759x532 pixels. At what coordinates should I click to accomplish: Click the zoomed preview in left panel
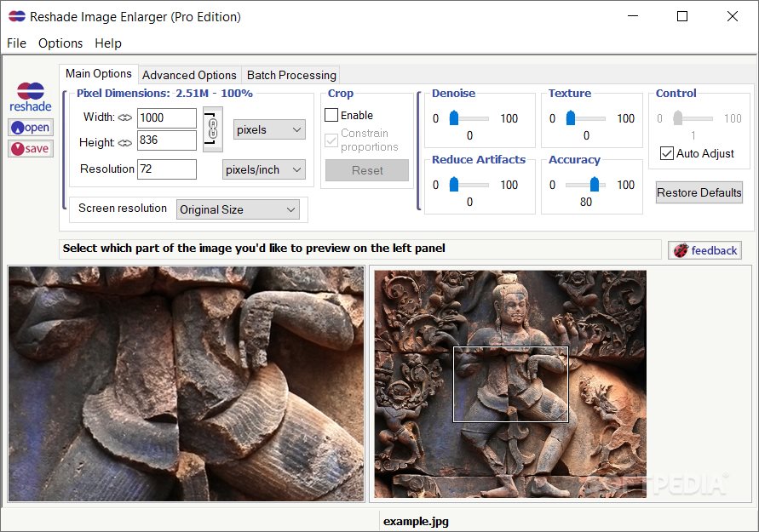pos(187,384)
